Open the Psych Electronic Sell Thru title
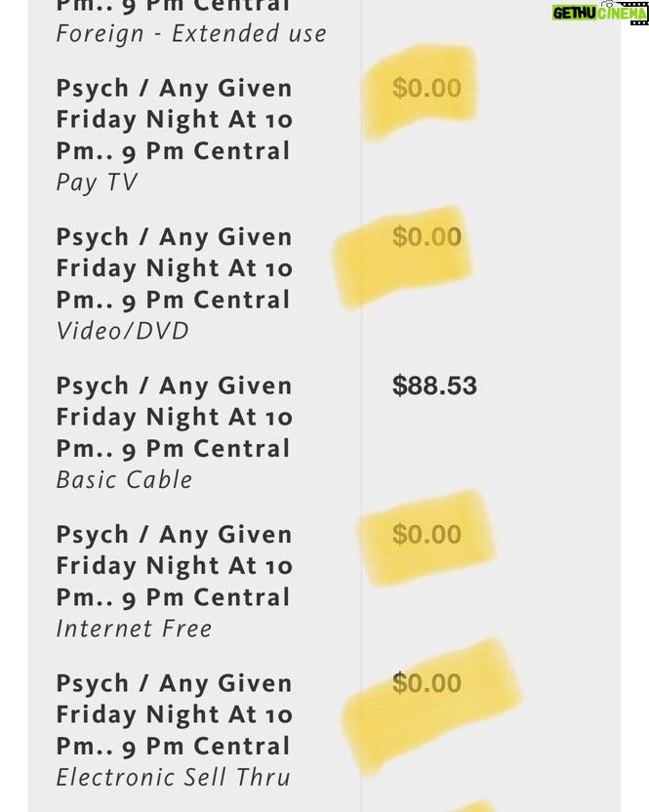This screenshot has width=649, height=812. (x=175, y=714)
